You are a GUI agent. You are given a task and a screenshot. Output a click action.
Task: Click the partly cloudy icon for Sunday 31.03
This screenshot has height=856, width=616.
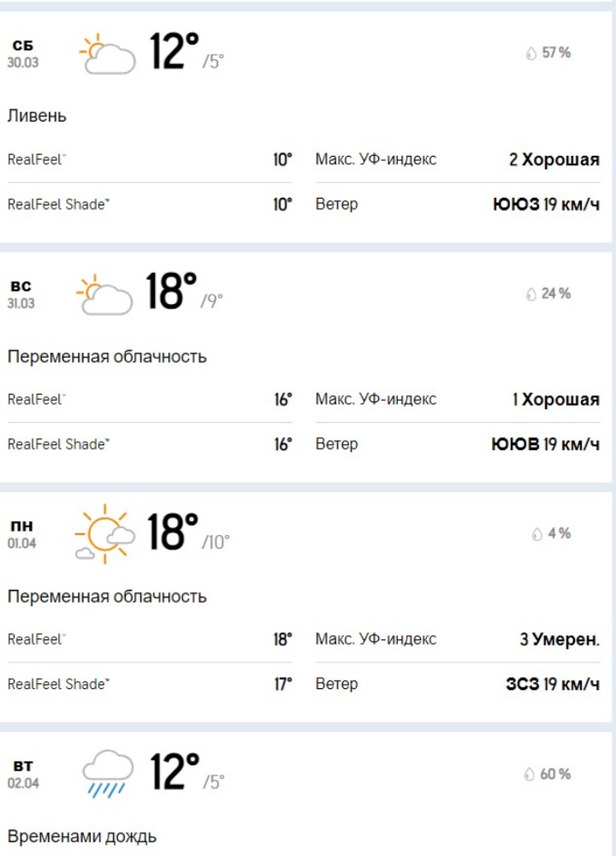click(x=104, y=294)
